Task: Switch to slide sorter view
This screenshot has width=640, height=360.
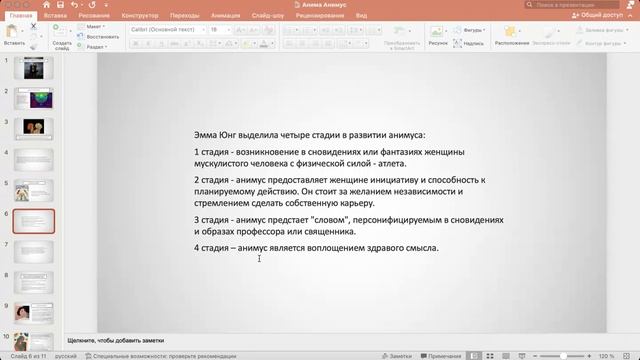Action: coord(490,356)
